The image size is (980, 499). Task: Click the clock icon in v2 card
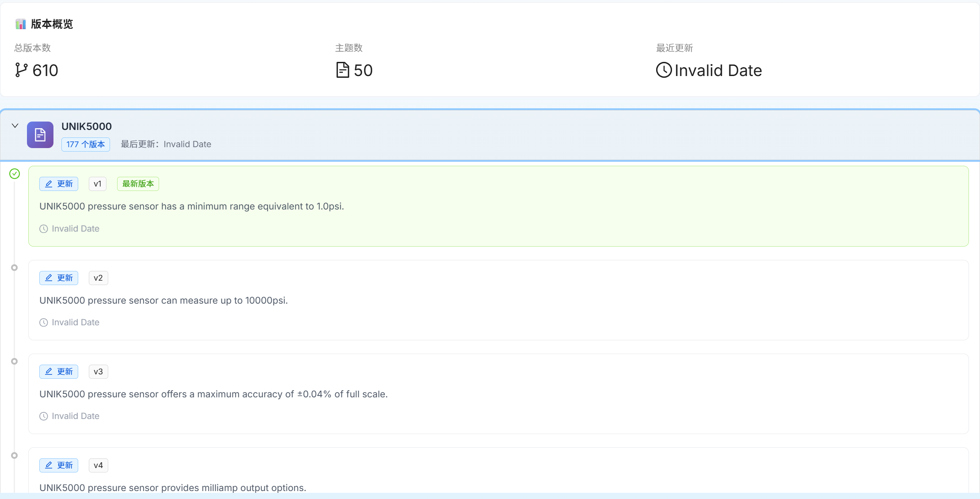pos(44,323)
